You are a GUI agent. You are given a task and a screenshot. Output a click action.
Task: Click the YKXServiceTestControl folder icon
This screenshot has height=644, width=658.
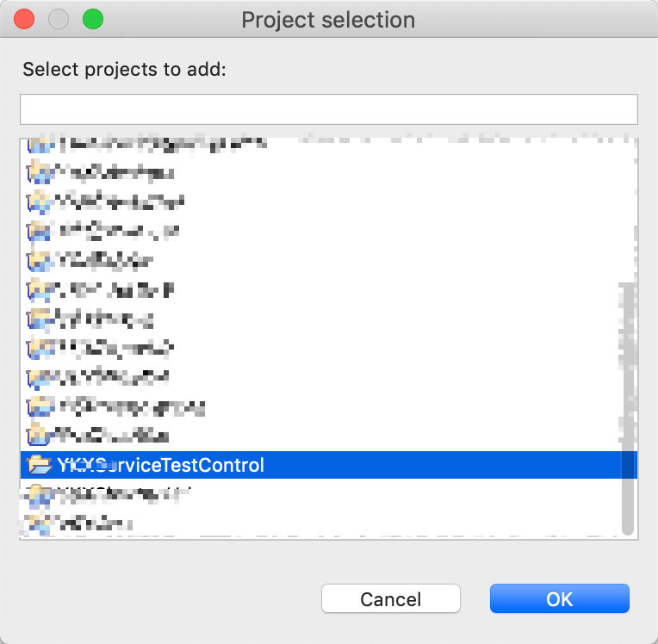coord(40,465)
